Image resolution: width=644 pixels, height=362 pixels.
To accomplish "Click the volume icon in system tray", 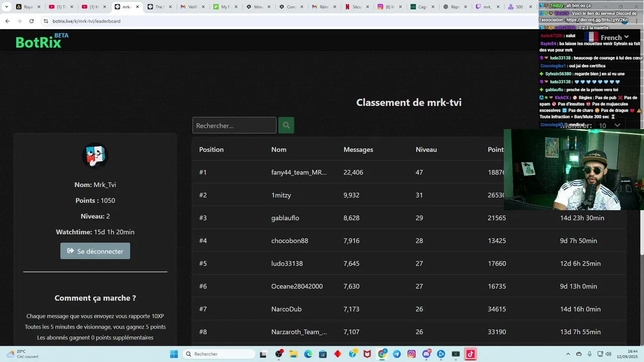I will (608, 354).
